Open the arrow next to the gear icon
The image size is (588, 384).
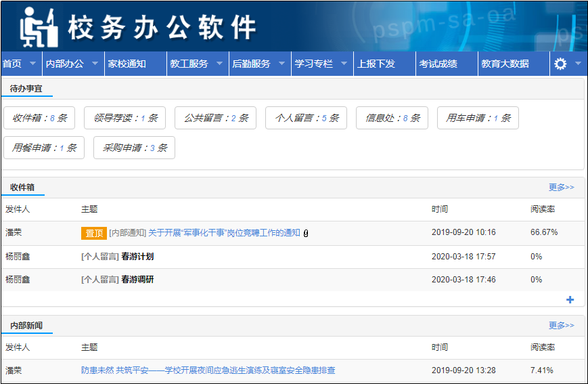pyautogui.click(x=578, y=64)
